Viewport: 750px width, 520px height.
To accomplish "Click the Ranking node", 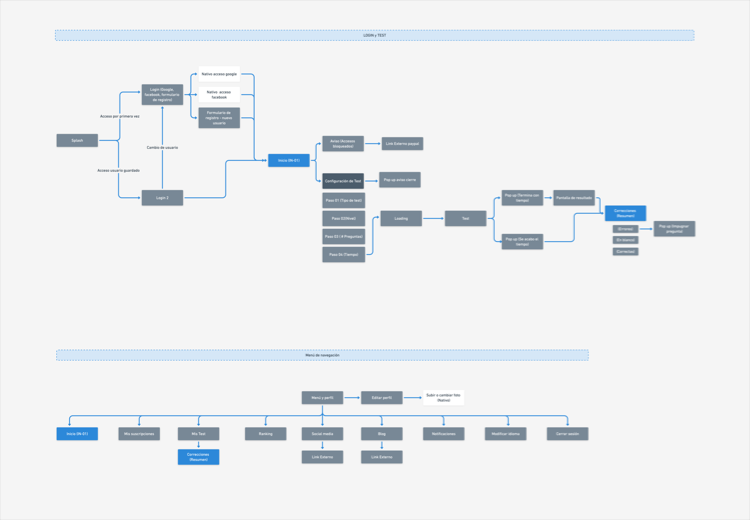I will coord(265,434).
